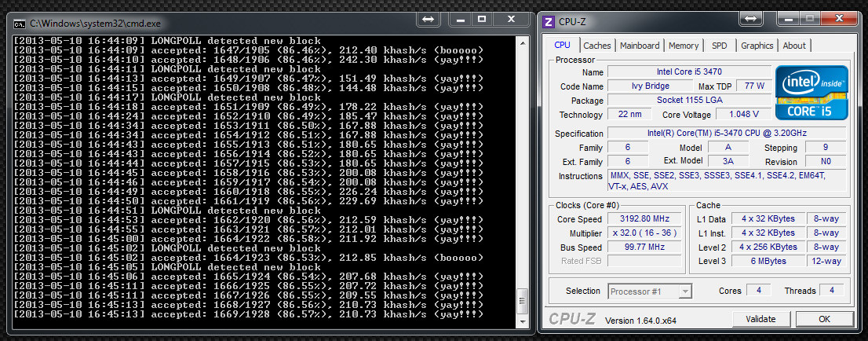Viewport: 868px width, 341px height.
Task: Click the LONGPOLL line at 16:44:51
Action: [167, 211]
